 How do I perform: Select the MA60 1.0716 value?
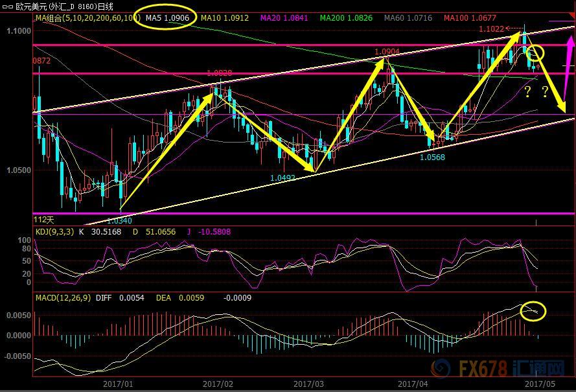[408, 17]
